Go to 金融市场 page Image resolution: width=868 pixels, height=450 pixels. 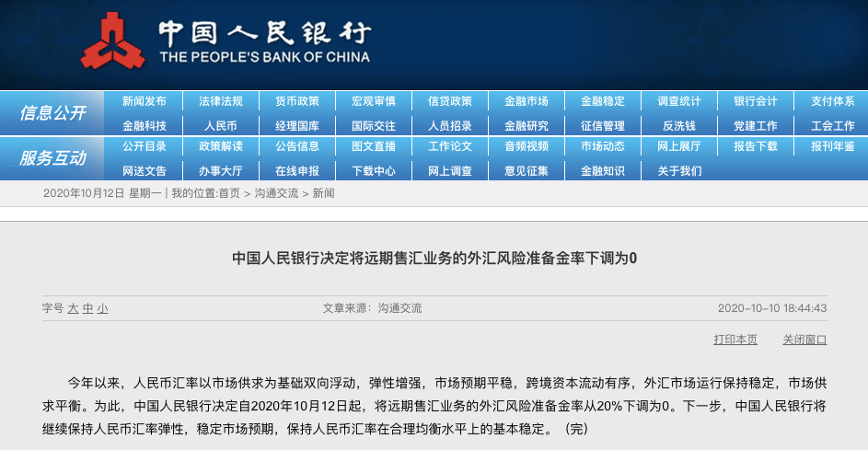[527, 101]
